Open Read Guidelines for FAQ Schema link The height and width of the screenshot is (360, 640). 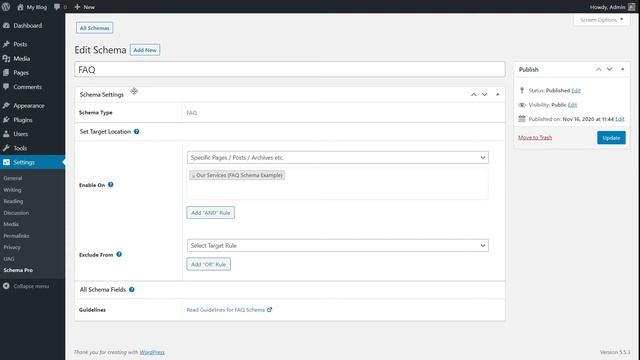point(229,310)
